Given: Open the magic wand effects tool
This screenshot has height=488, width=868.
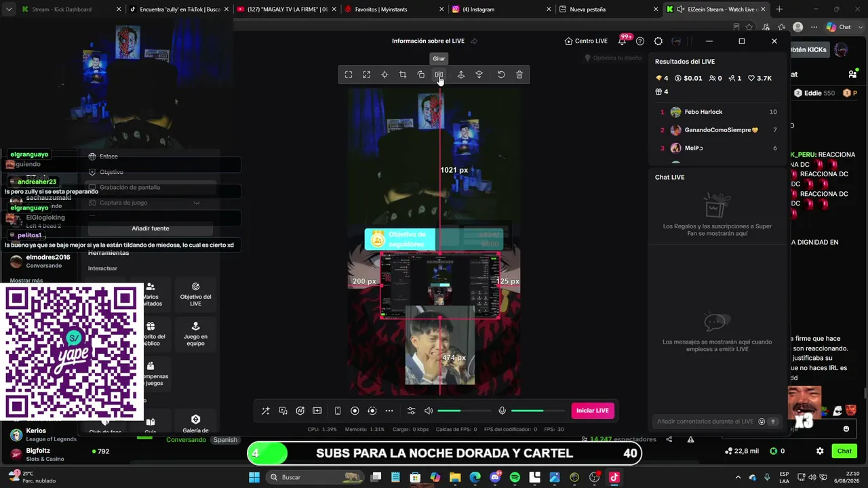Looking at the screenshot, I should (266, 411).
